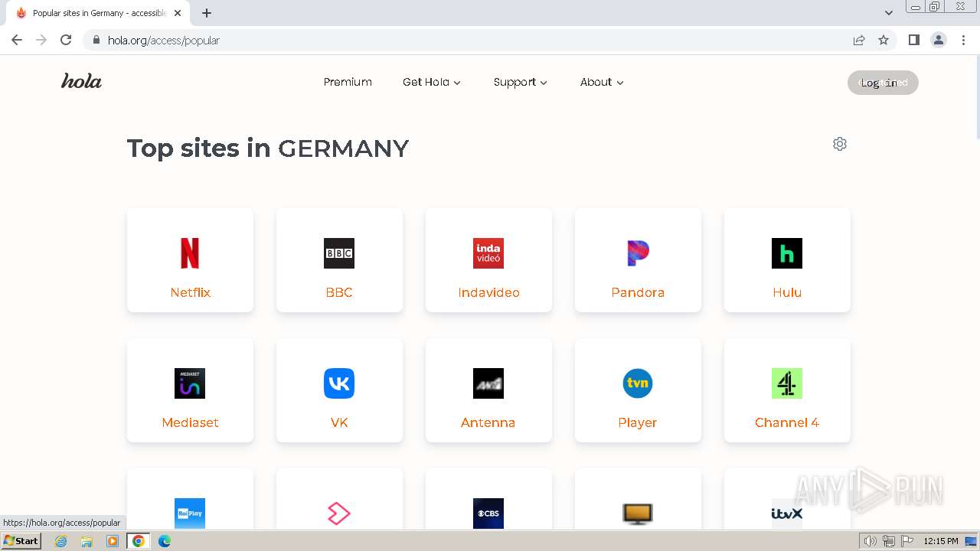Open Chrome side panel icon

[x=913, y=40]
